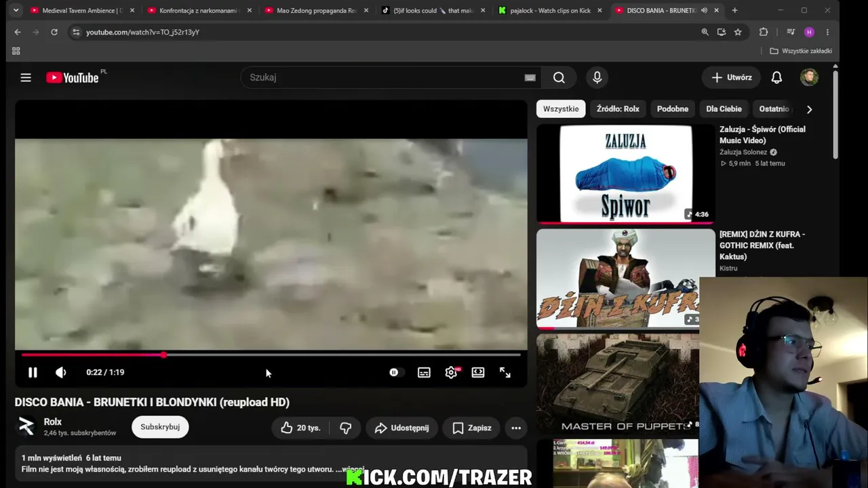Open DŻIN Z KUFRA Gothic Remix title
The image size is (868, 488).
pyautogui.click(x=762, y=245)
